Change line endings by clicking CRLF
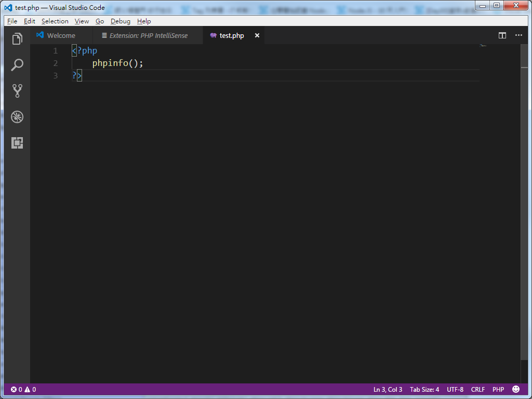This screenshot has height=399, width=532. tap(477, 389)
